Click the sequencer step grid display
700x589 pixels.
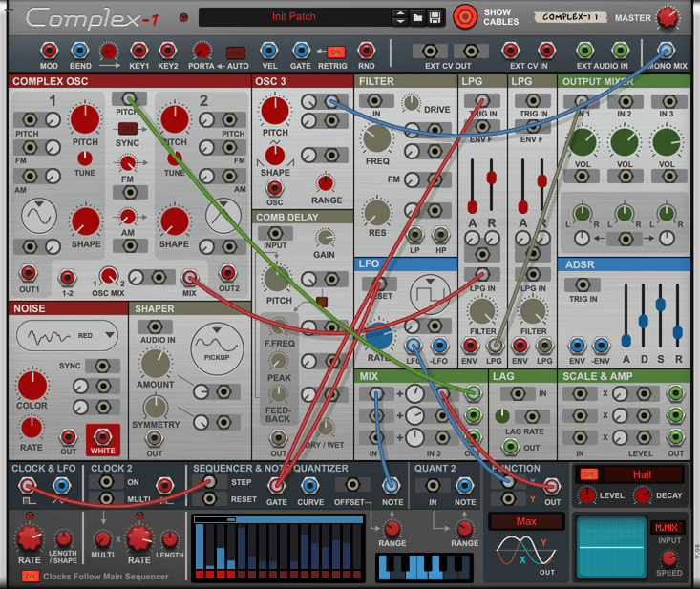tap(279, 549)
